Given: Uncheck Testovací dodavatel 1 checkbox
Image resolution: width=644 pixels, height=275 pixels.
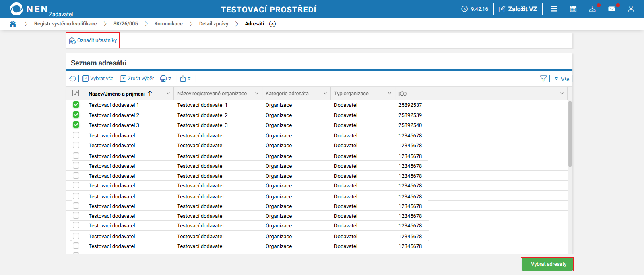Looking at the screenshot, I should (x=76, y=105).
